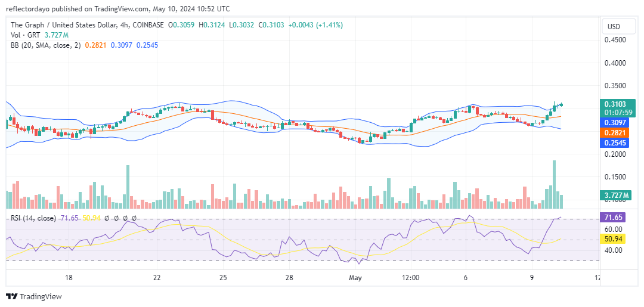
Task: Click the 0.3500 price axis label
Action: 615,86
